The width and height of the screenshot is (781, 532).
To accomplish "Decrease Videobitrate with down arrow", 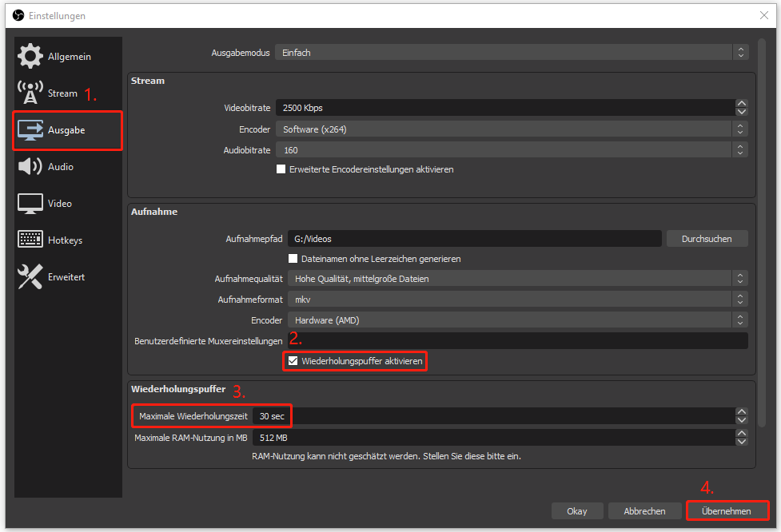I will click(742, 112).
